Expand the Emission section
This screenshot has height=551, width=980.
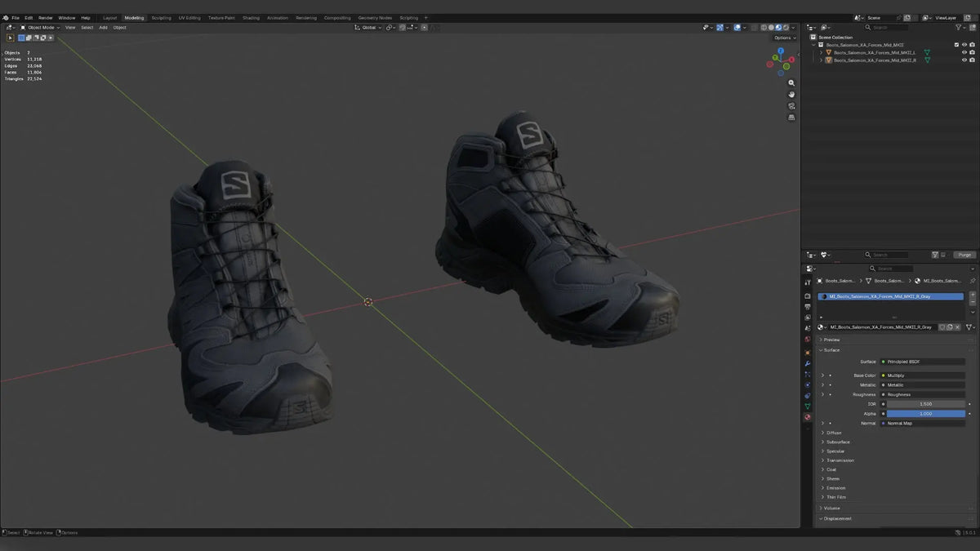point(835,487)
